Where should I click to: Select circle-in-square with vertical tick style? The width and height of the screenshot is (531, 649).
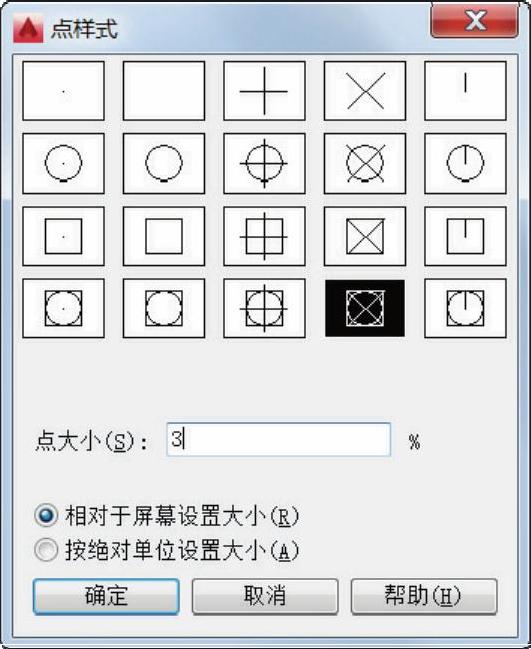coord(466,308)
